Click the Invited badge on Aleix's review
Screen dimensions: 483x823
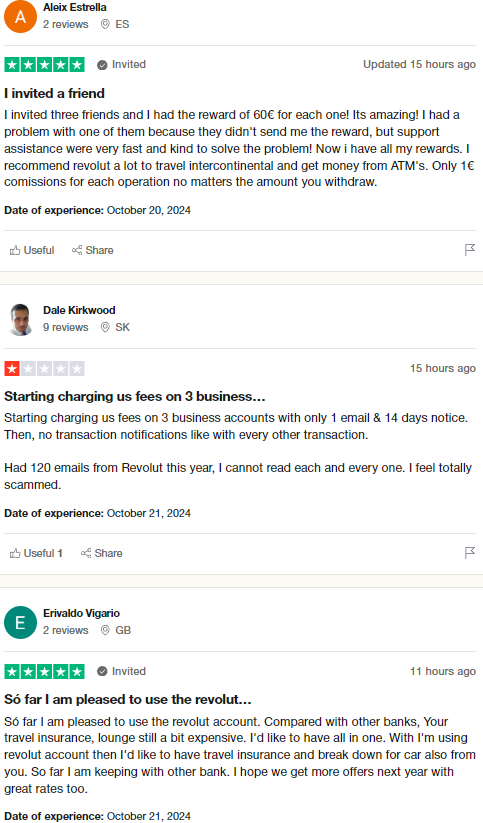point(121,65)
